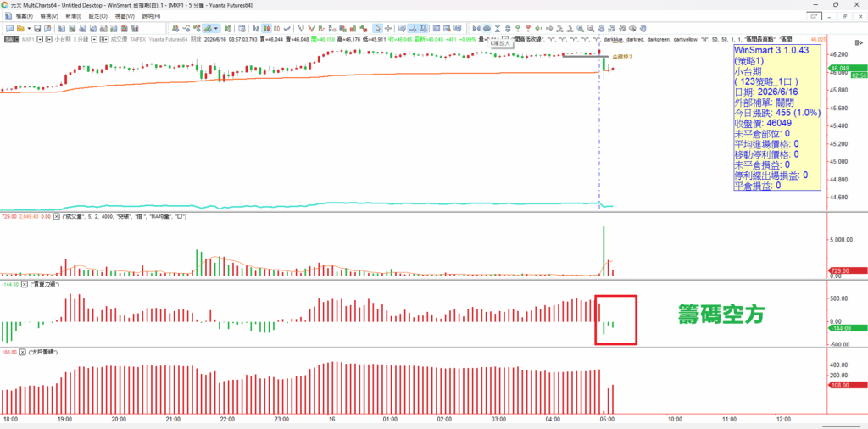Open the symbol MXF1 dropdown box
The width and height of the screenshot is (868, 429).
pos(40,39)
